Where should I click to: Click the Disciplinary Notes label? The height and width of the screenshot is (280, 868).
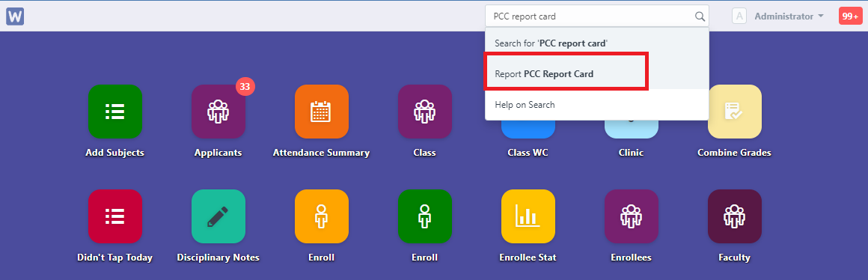point(218,258)
